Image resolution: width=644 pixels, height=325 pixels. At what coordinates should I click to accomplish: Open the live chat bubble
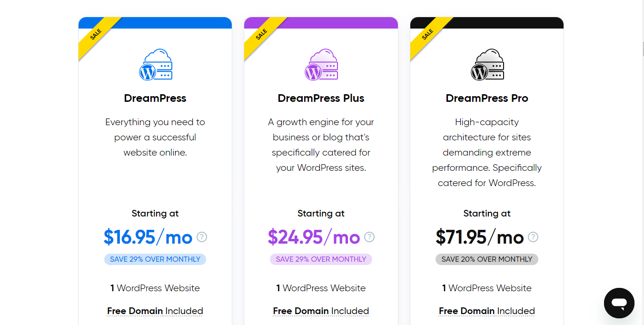click(x=619, y=303)
